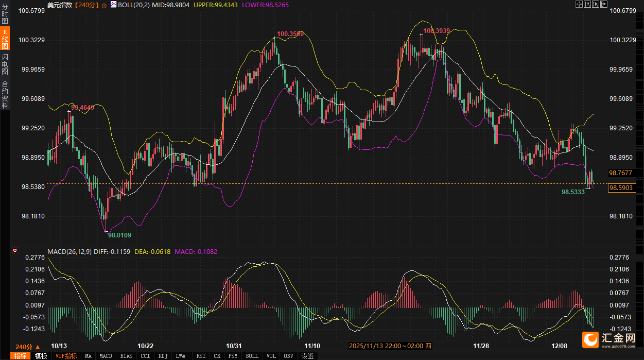Click the chart play-forward icon
This screenshot has height=360, width=644.
point(595,4)
